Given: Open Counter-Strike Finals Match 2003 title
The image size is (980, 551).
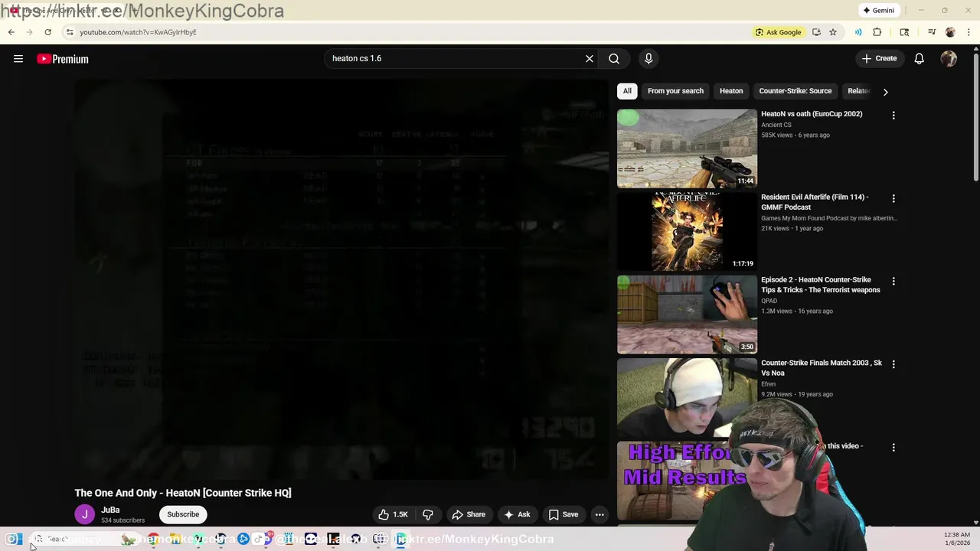Looking at the screenshot, I should [822, 368].
